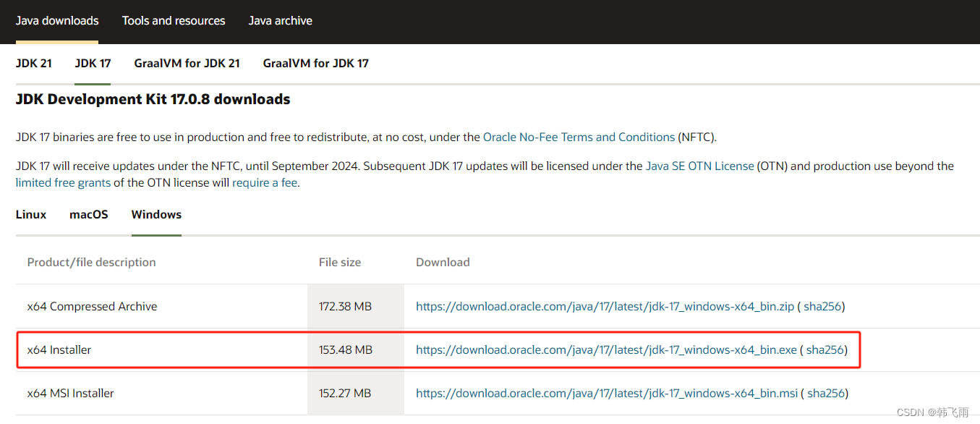Click the Download column header
980x424 pixels.
(x=443, y=263)
